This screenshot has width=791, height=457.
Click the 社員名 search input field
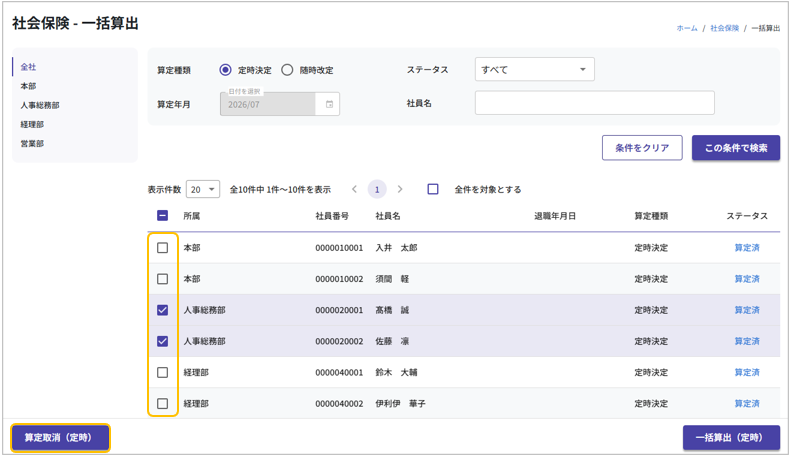[x=594, y=103]
